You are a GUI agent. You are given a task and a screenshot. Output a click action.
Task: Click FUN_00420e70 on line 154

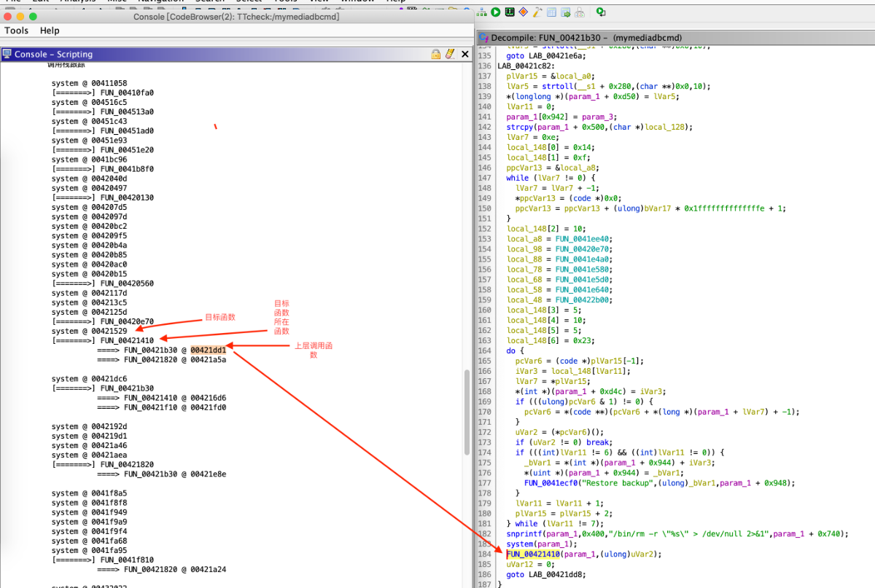583,248
